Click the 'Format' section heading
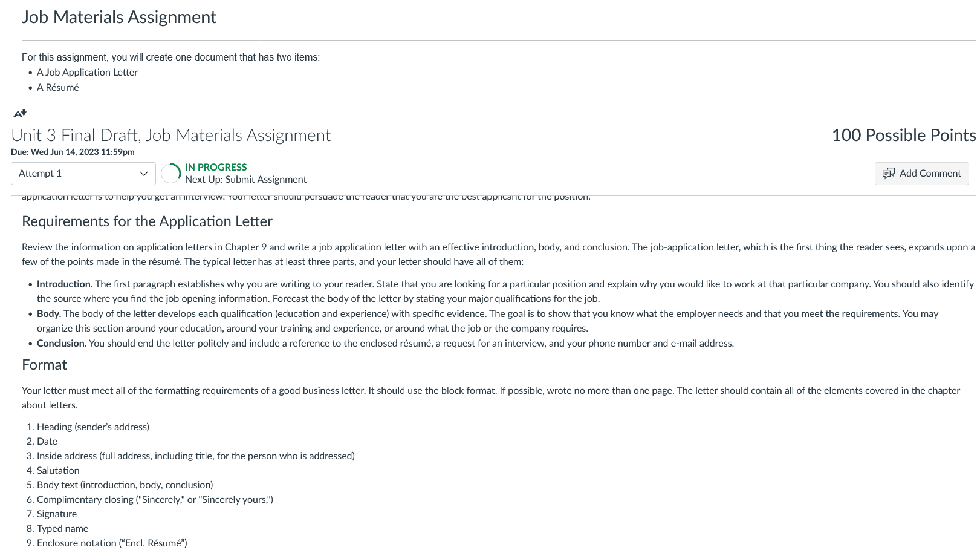980x553 pixels. click(x=44, y=365)
